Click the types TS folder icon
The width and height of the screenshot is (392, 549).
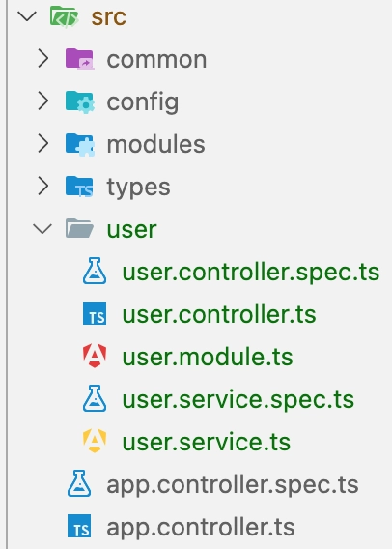tap(79, 187)
